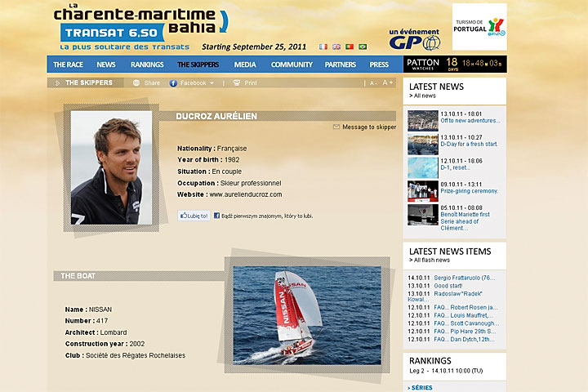The height and width of the screenshot is (392, 588).
Task: Switch to the French language flag
Action: pyautogui.click(x=323, y=47)
